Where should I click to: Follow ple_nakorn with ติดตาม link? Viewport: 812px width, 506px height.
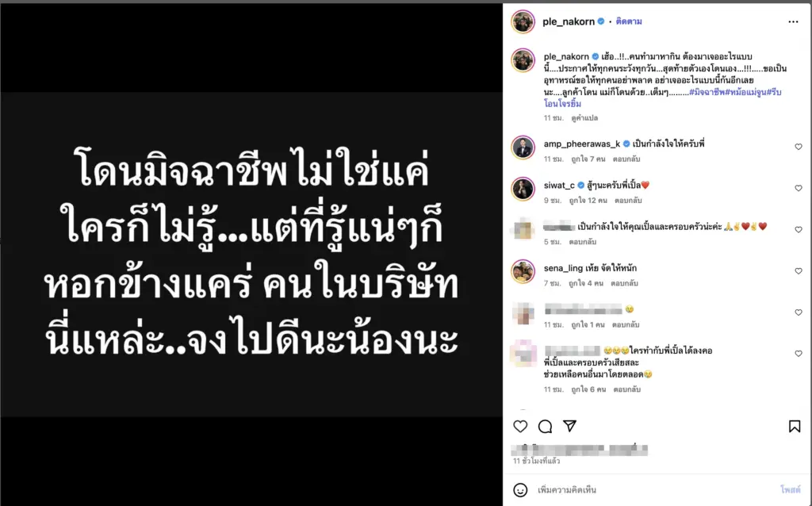tap(629, 21)
